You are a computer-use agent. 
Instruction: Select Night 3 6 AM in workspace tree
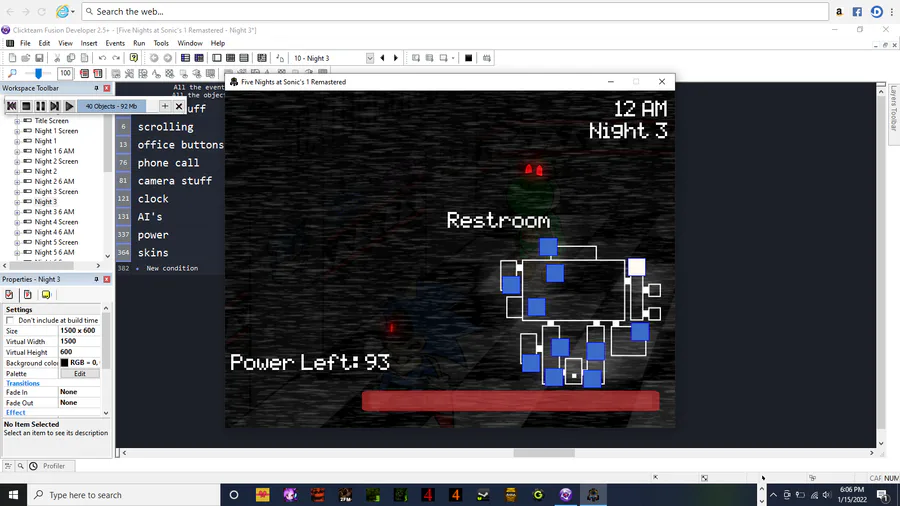54,212
